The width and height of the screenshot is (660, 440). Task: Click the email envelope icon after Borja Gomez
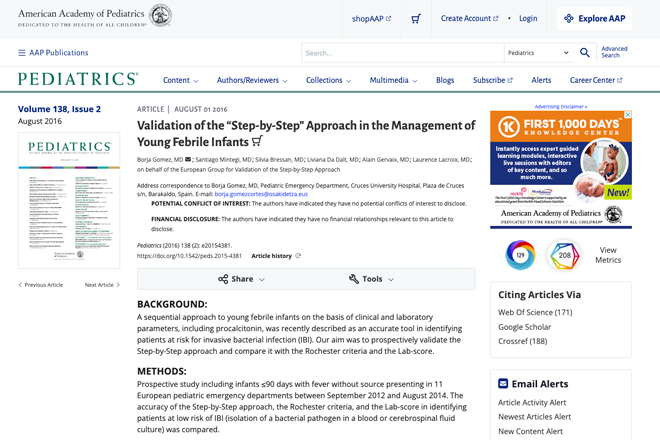pos(188,159)
